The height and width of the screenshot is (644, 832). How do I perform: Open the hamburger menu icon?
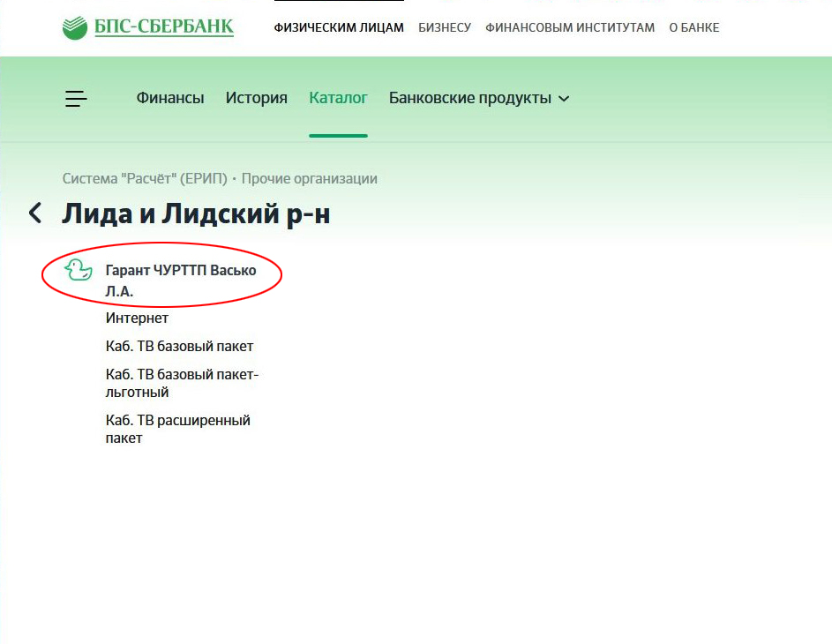click(x=76, y=99)
